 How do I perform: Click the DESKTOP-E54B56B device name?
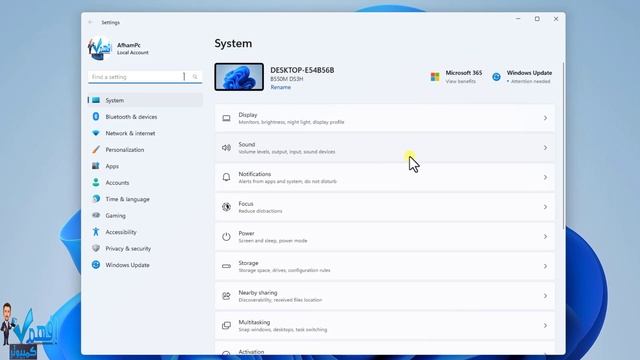[302, 70]
